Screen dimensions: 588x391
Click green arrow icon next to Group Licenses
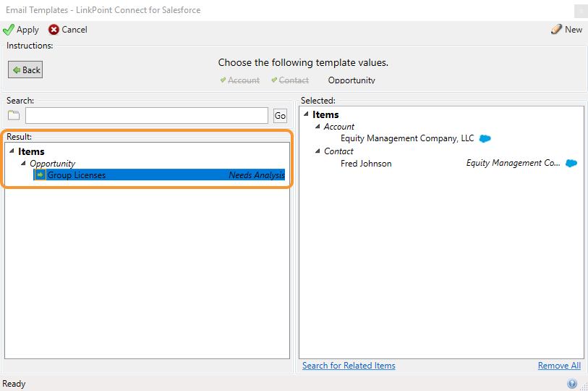[x=40, y=175]
